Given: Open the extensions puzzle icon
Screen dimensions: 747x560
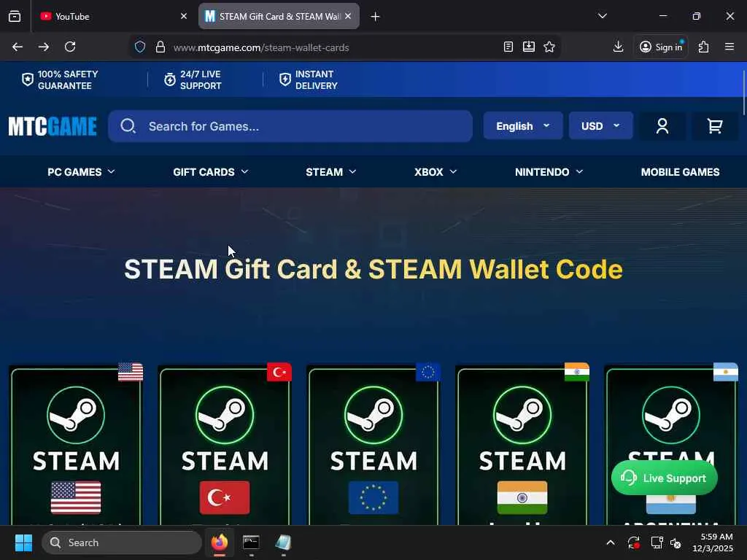Looking at the screenshot, I should [x=704, y=47].
